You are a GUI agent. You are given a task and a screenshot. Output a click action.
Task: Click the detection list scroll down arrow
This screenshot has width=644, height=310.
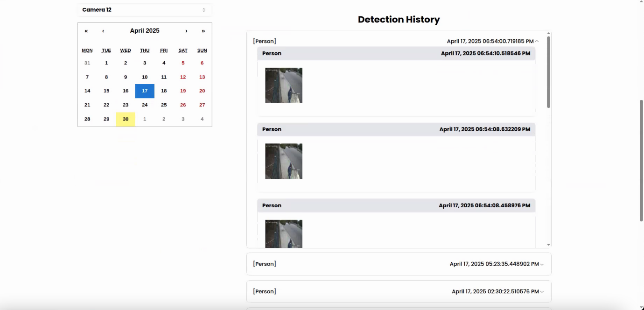click(548, 245)
